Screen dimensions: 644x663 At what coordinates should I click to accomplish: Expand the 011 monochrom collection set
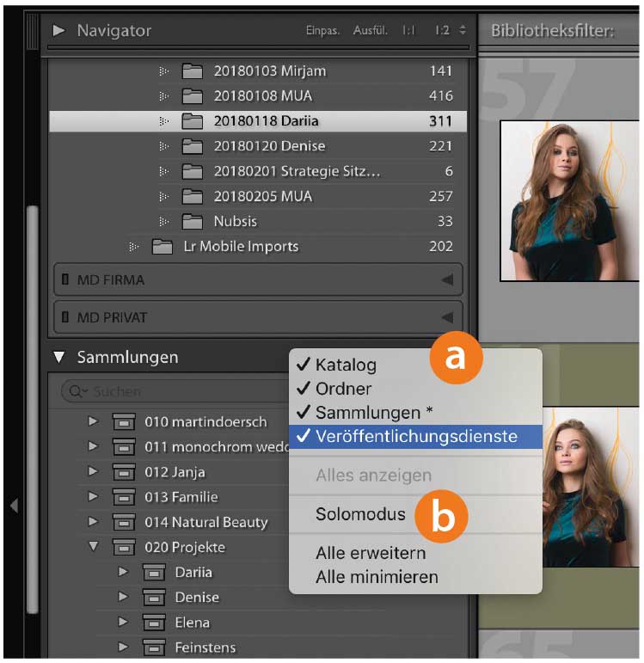point(93,446)
